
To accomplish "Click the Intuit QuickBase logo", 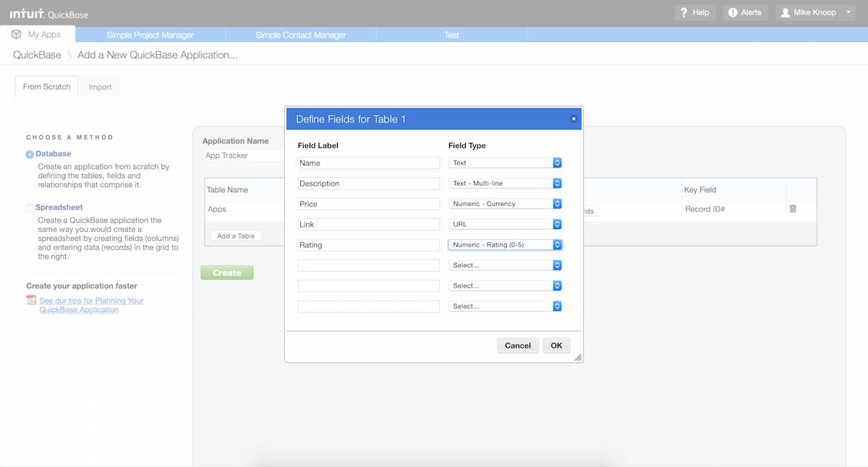I will click(48, 13).
